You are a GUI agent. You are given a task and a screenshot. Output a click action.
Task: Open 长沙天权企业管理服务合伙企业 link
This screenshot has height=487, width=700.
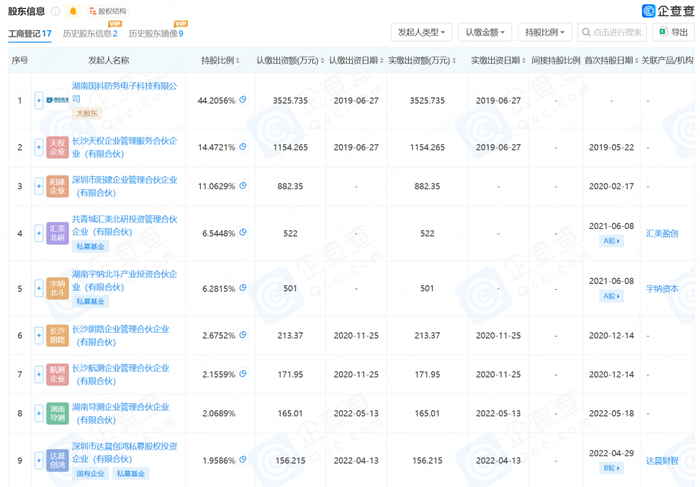click(125, 147)
